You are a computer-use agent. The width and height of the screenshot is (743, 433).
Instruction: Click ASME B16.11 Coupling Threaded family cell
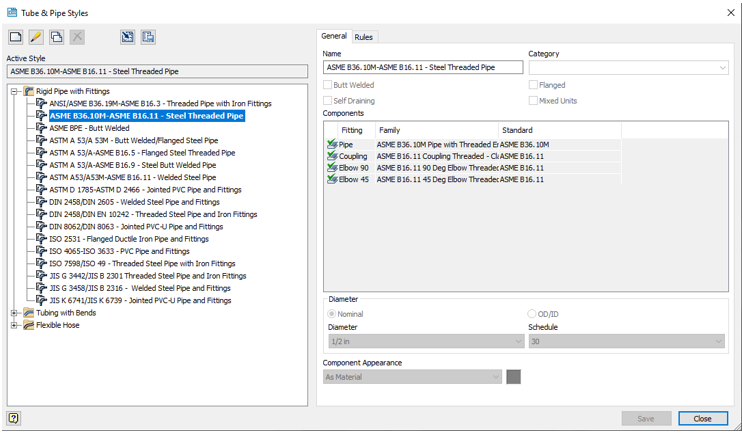click(437, 156)
